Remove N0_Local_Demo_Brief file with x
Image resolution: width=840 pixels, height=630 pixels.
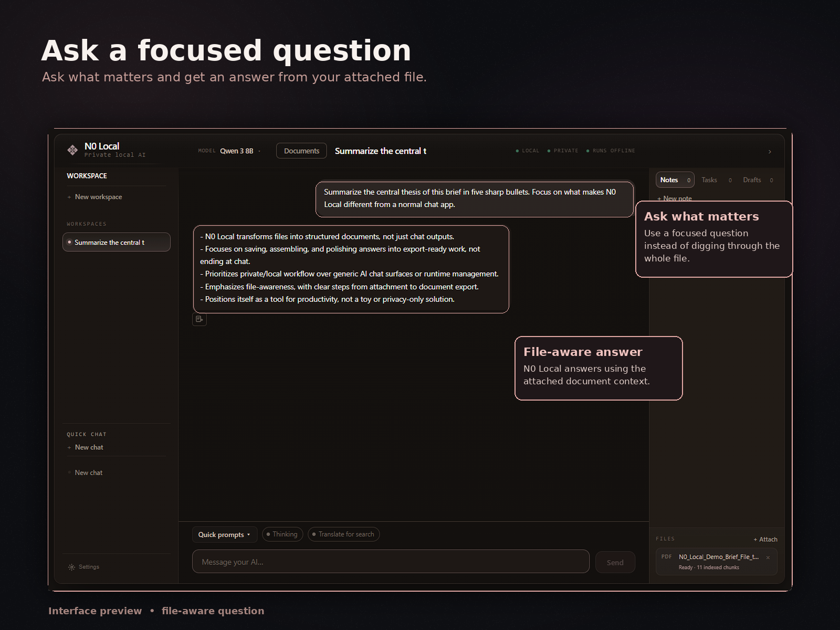coord(768,558)
